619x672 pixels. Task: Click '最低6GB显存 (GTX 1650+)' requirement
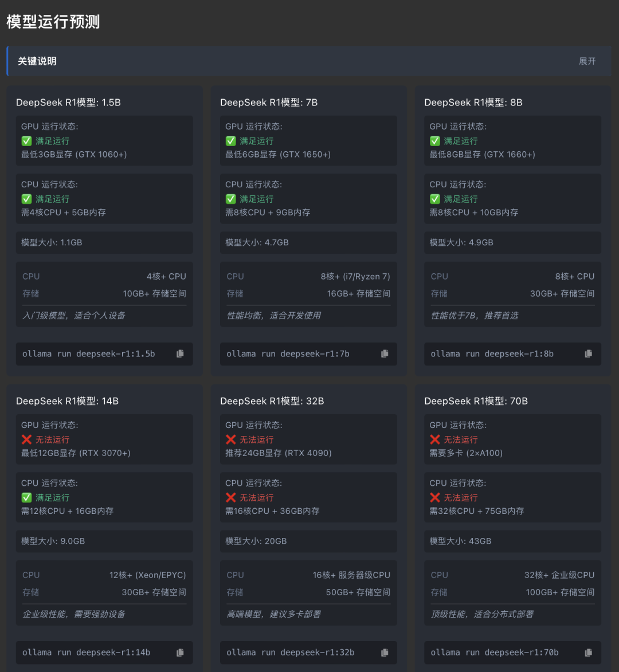278,154
